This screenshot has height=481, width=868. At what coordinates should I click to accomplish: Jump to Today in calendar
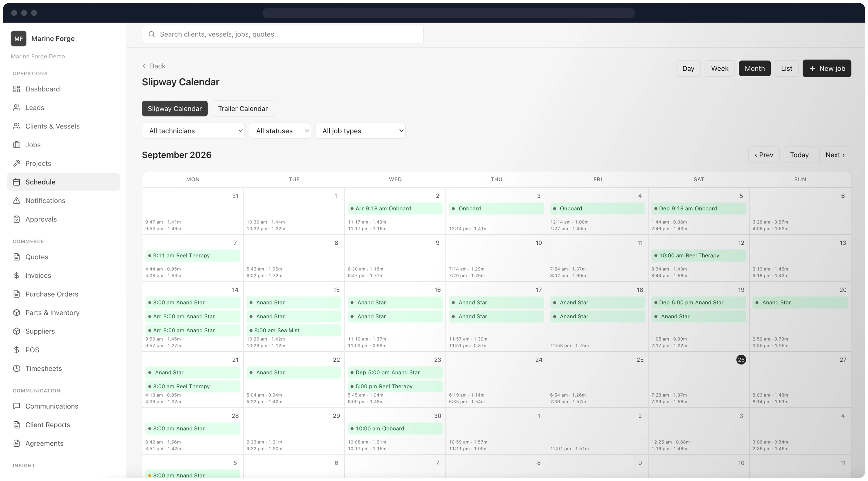point(799,155)
